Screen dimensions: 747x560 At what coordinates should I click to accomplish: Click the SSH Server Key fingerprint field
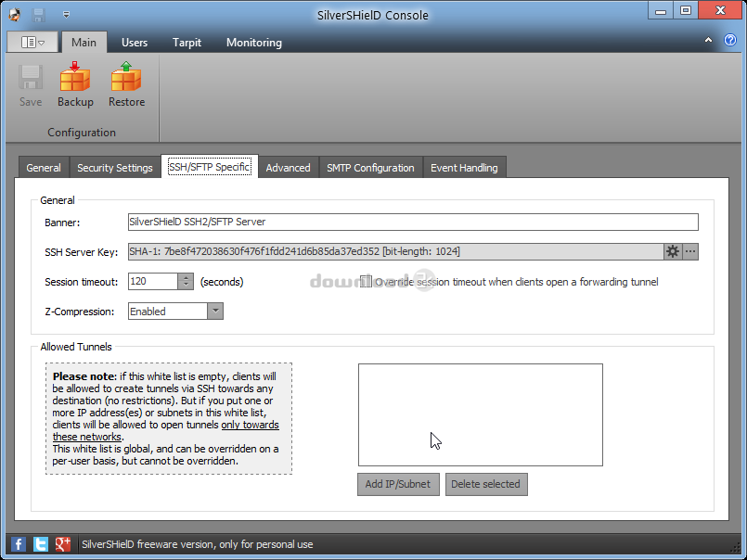click(x=395, y=251)
